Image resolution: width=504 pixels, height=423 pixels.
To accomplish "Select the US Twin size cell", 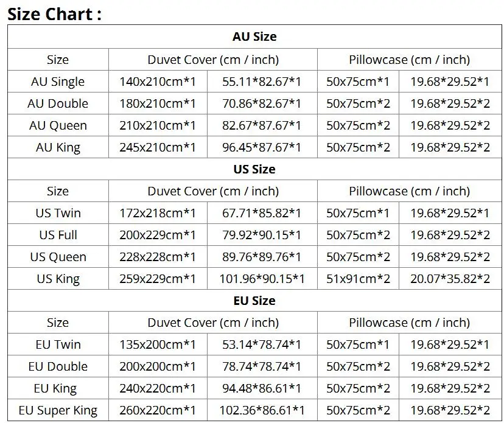I will (58, 213).
